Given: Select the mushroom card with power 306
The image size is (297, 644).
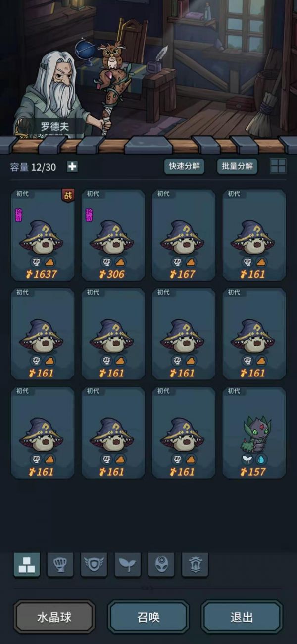Looking at the screenshot, I should pyautogui.click(x=113, y=235).
